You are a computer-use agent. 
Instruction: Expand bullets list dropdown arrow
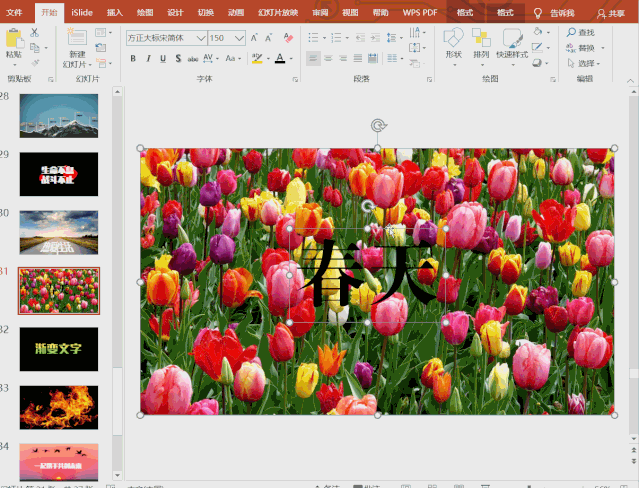tap(324, 38)
